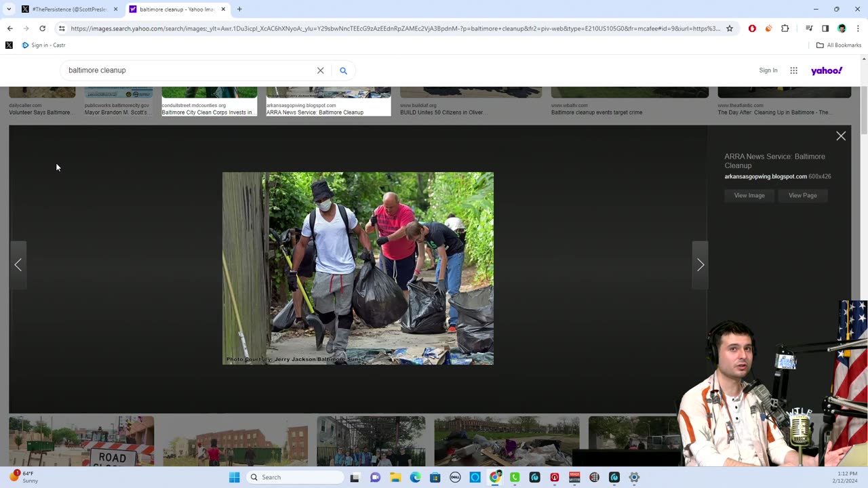Click the X bookmark in bookmarks bar
This screenshot has height=488, width=868.
point(9,45)
